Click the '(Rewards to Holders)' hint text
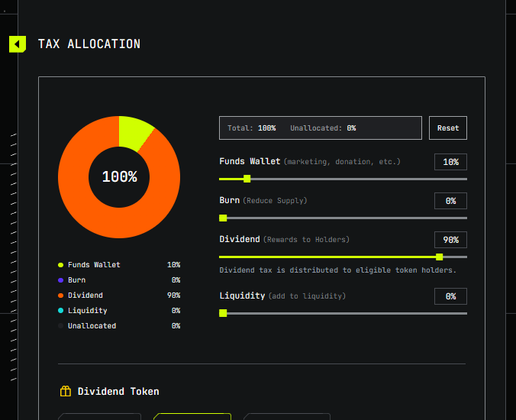Screen dimensions: 516x420 306,240
